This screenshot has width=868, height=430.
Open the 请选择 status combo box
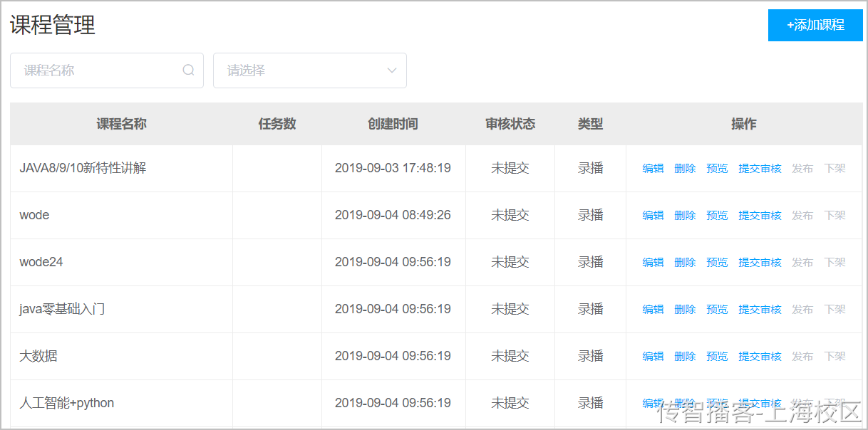pyautogui.click(x=310, y=70)
